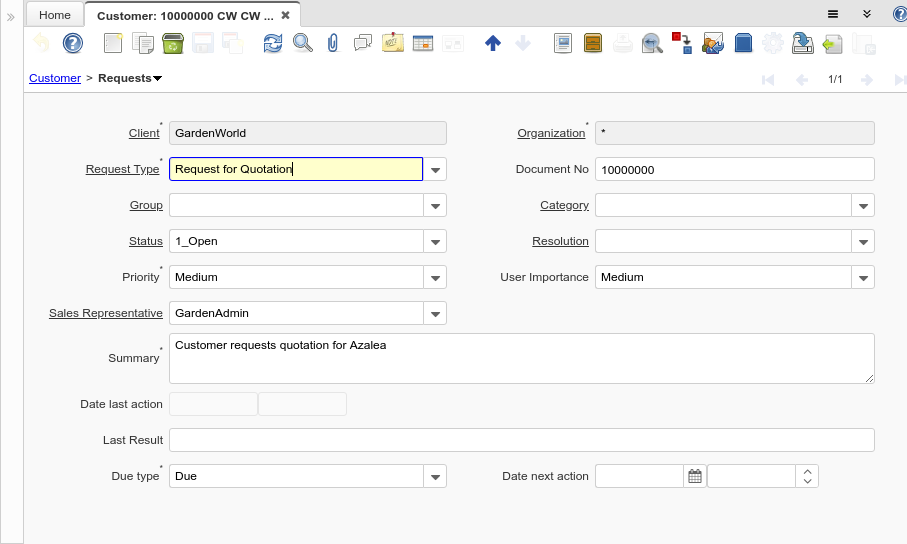
Task: Toggle grid view from the toolbar
Action: click(x=422, y=43)
